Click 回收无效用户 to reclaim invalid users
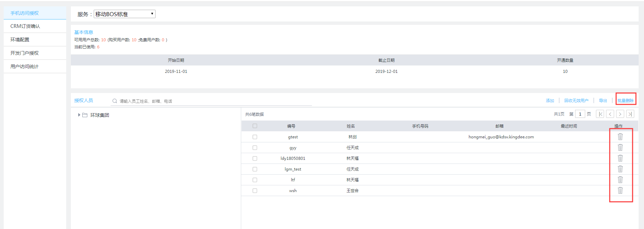Screen dimensions: 644x229 coord(576,101)
